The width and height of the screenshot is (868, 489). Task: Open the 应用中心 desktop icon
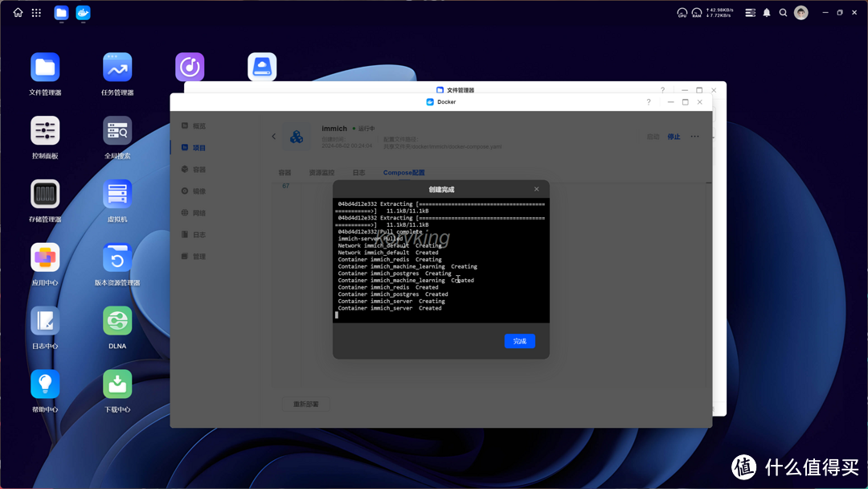pos(45,258)
